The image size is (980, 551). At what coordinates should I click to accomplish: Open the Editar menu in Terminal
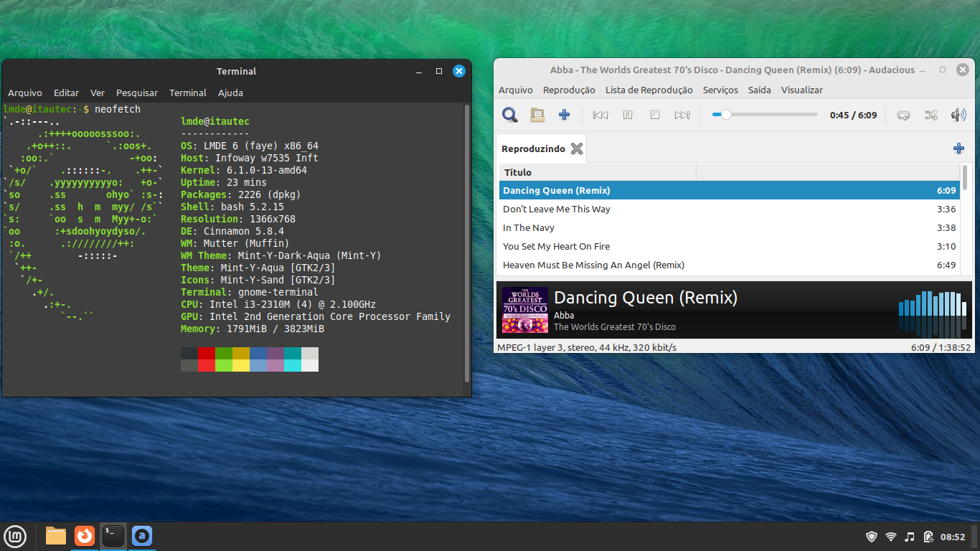coord(66,93)
